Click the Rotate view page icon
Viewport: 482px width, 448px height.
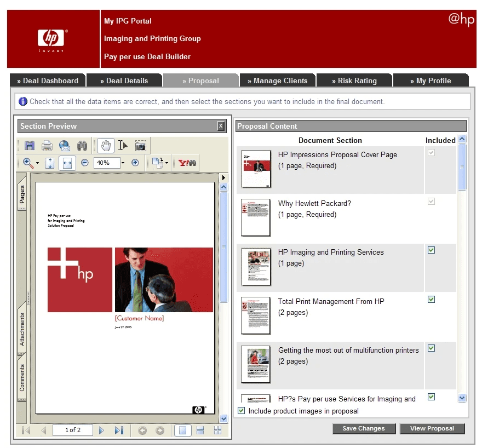158,163
